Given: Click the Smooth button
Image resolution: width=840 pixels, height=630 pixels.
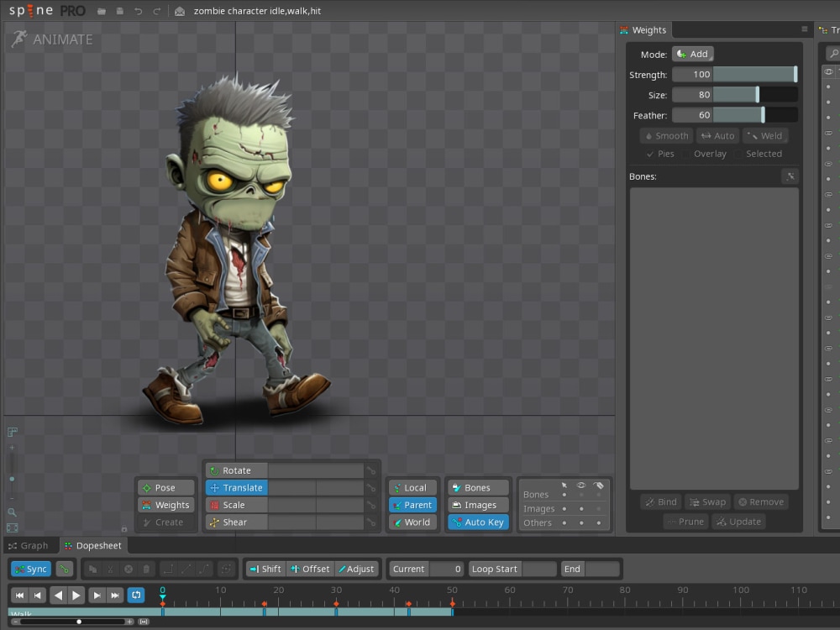Looking at the screenshot, I should [x=666, y=136].
